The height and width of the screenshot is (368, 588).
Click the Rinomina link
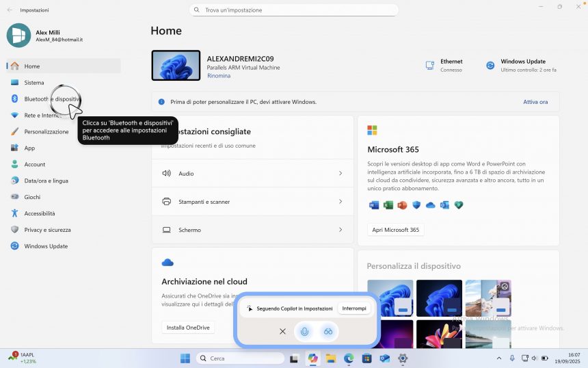click(x=219, y=76)
